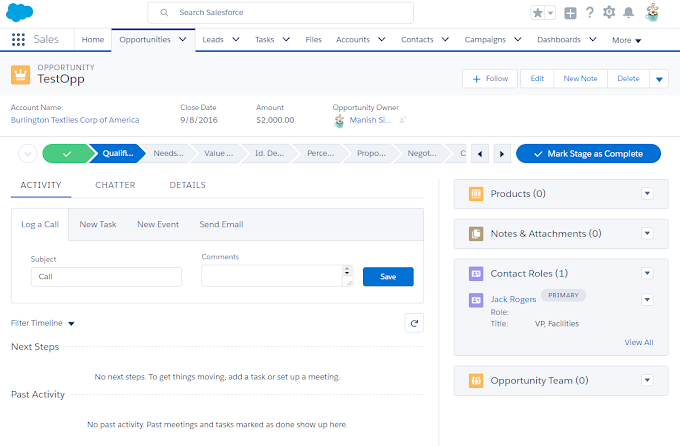680x446 pixels.
Task: Click View All in Contact Roles
Action: pyautogui.click(x=639, y=342)
